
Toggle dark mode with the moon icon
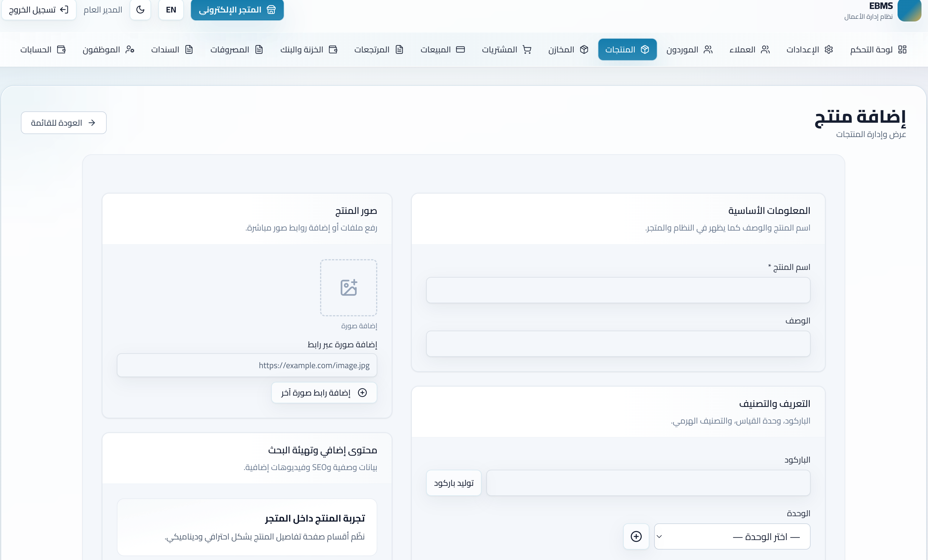click(x=140, y=10)
